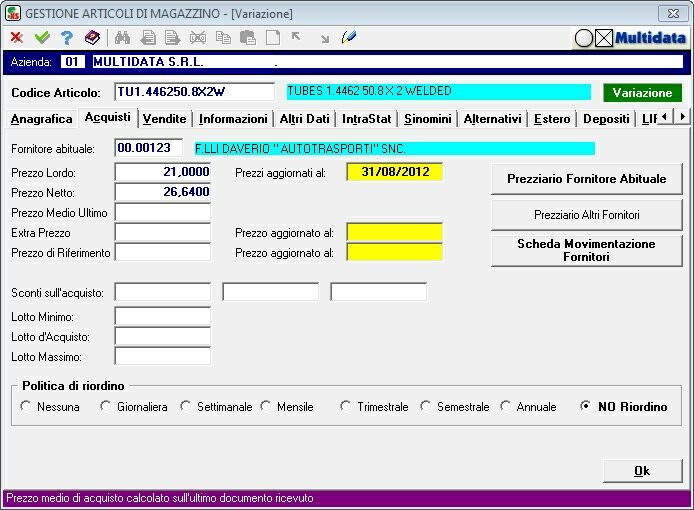Open Scheda Movimentazione Fornitori
This screenshot has height=510, width=694.
(586, 250)
